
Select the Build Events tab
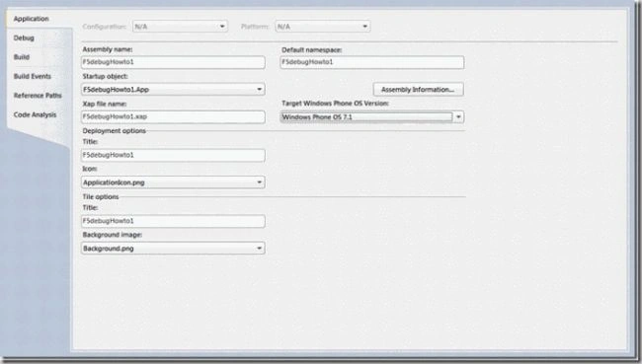pos(33,77)
